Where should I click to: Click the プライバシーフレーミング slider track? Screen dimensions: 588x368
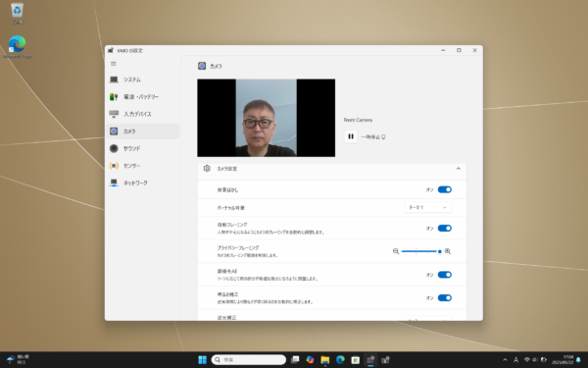[421, 251]
